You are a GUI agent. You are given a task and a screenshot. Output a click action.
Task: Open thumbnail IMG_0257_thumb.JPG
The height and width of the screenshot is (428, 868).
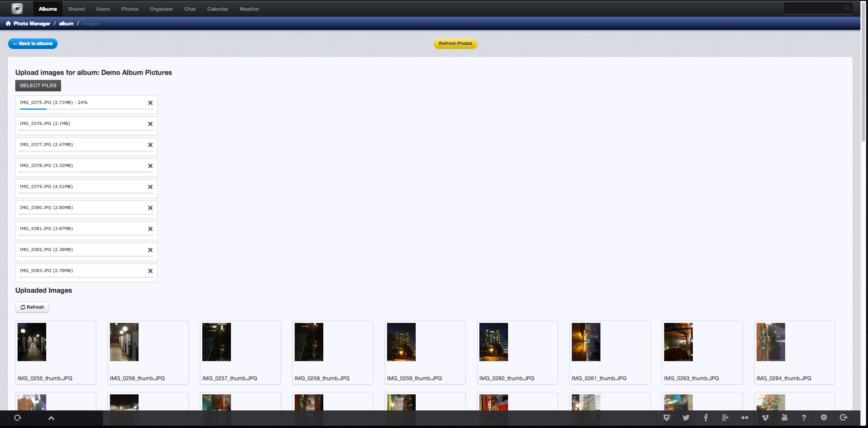pos(216,342)
